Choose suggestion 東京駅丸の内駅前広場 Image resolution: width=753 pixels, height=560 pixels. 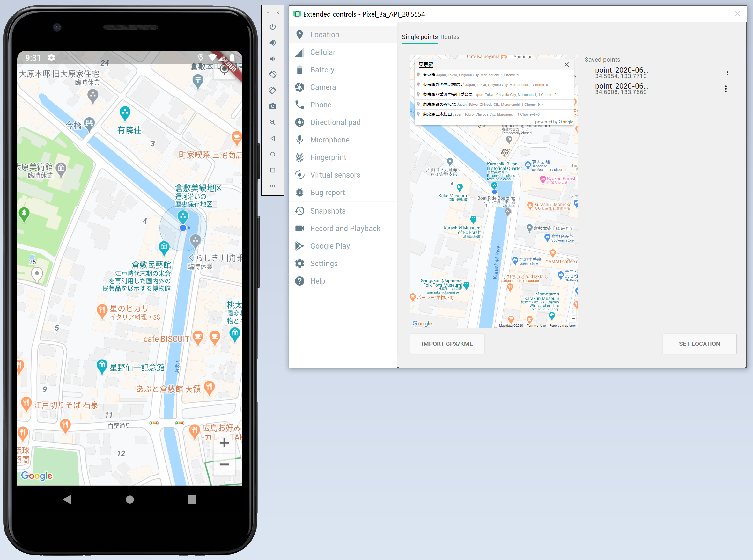pos(494,85)
